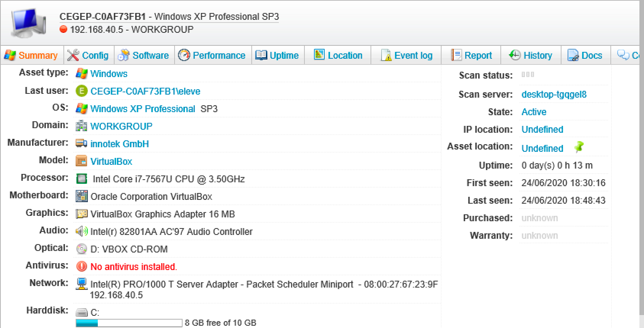The height and width of the screenshot is (328, 644).
Task: Open last user CEGEP-C0AF73FB1\eleve link
Action: point(146,91)
